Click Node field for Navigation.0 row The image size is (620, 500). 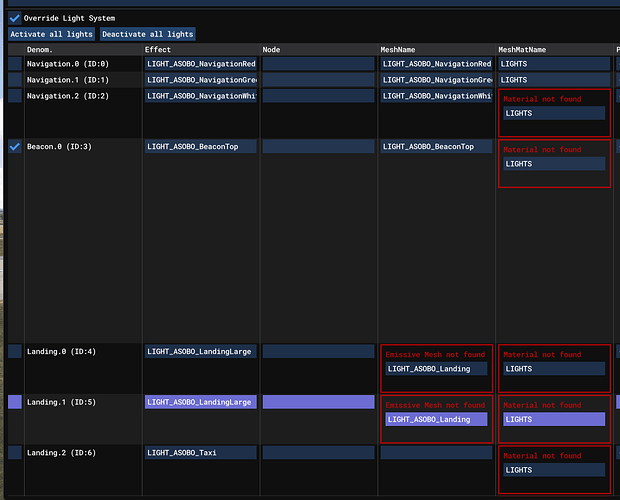pyautogui.click(x=319, y=64)
